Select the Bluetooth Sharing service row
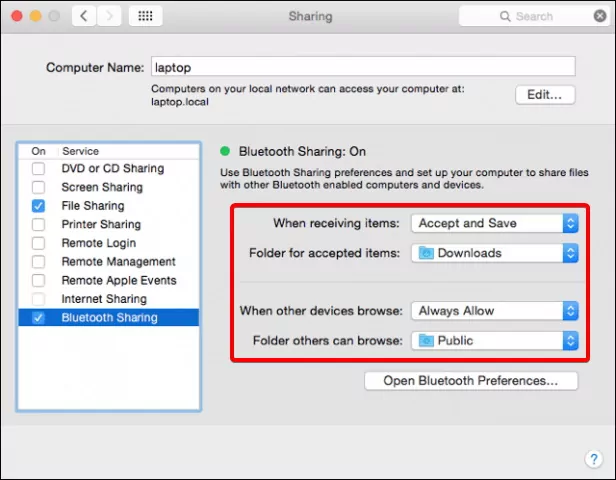 click(x=109, y=317)
